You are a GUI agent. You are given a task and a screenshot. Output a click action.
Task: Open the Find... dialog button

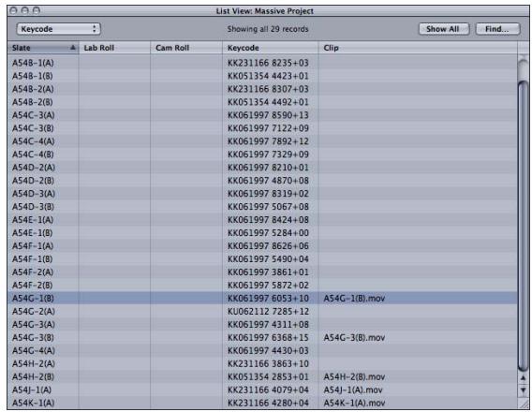click(497, 29)
